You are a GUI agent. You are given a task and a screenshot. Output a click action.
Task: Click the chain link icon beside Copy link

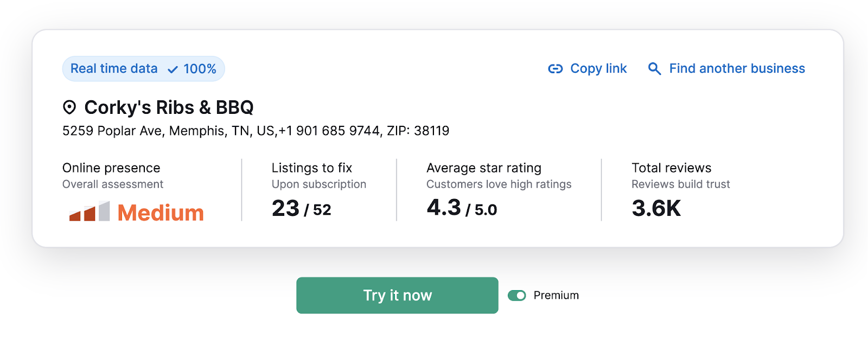coord(555,69)
